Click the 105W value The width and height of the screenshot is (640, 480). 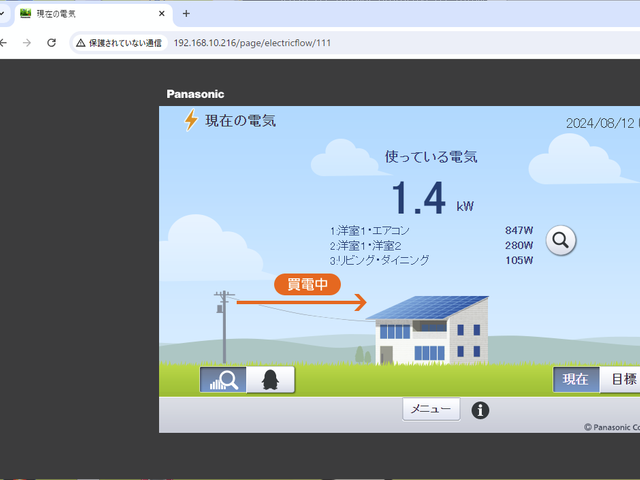(519, 260)
